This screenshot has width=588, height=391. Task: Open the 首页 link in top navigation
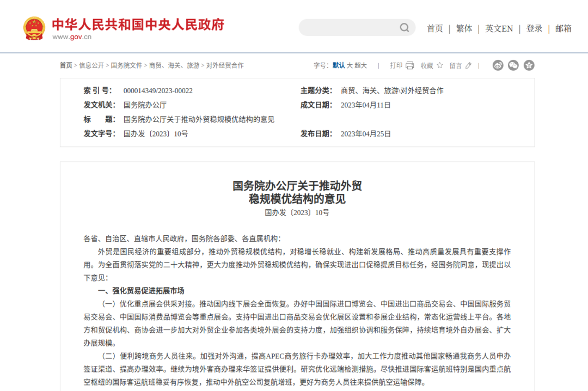coord(434,29)
